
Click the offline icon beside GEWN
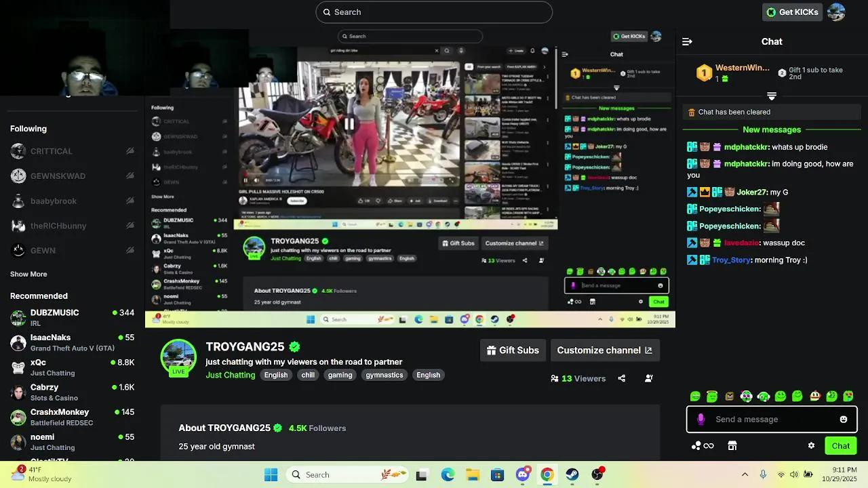coord(130,250)
